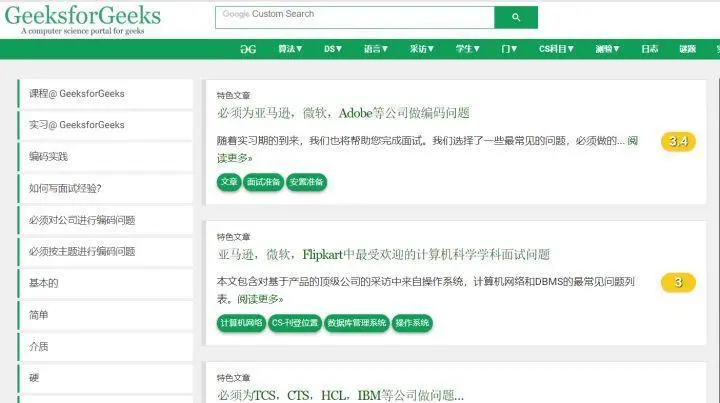The width and height of the screenshot is (720, 403).
Task: Open the 日志 nav item
Action: pos(650,49)
